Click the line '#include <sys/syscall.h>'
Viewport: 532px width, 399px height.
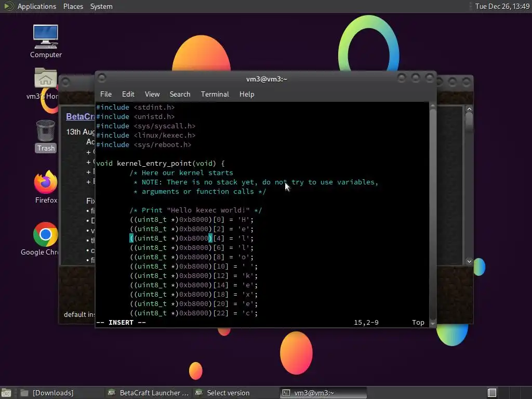pyautogui.click(x=146, y=126)
